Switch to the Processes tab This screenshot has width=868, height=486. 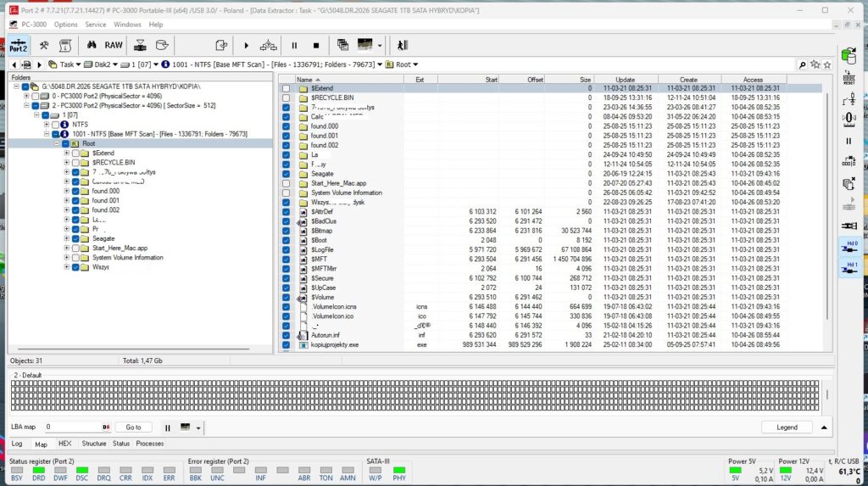[x=149, y=444]
